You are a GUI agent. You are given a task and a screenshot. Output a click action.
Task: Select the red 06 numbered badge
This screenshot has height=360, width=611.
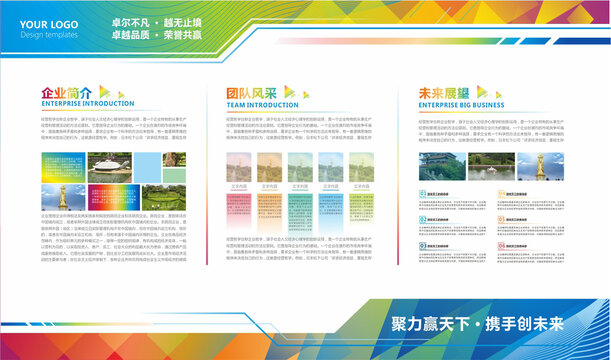click(x=501, y=246)
